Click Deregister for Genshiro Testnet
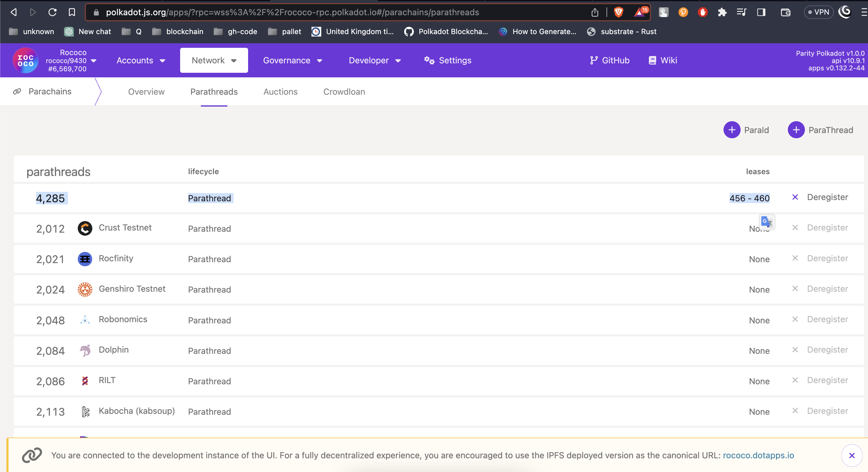The image size is (868, 472). click(820, 288)
